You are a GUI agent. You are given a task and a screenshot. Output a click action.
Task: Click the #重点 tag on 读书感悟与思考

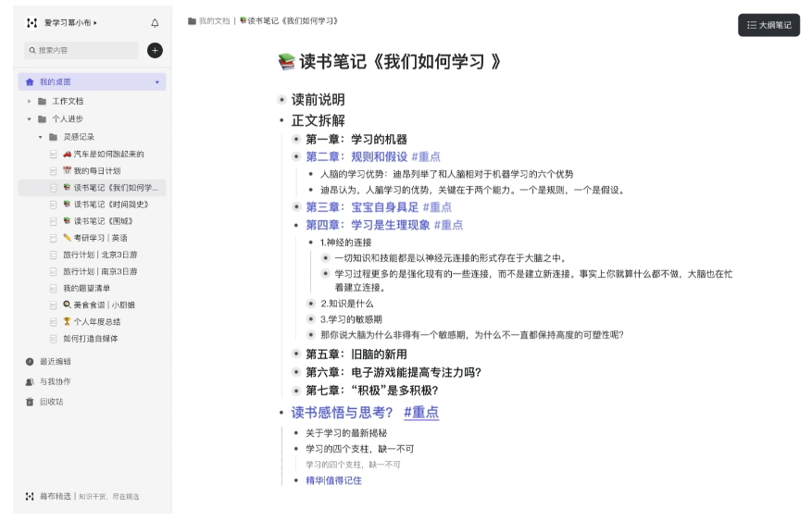point(421,413)
